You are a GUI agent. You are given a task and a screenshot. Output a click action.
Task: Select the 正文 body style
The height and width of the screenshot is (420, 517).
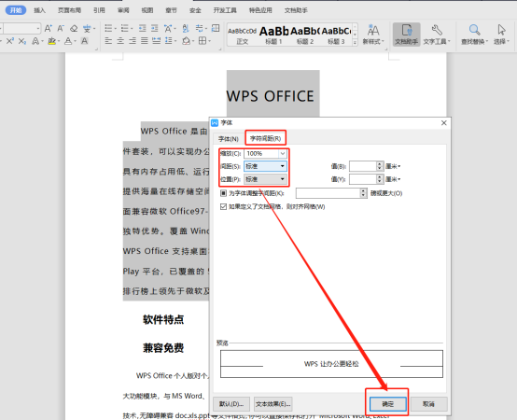tap(242, 35)
